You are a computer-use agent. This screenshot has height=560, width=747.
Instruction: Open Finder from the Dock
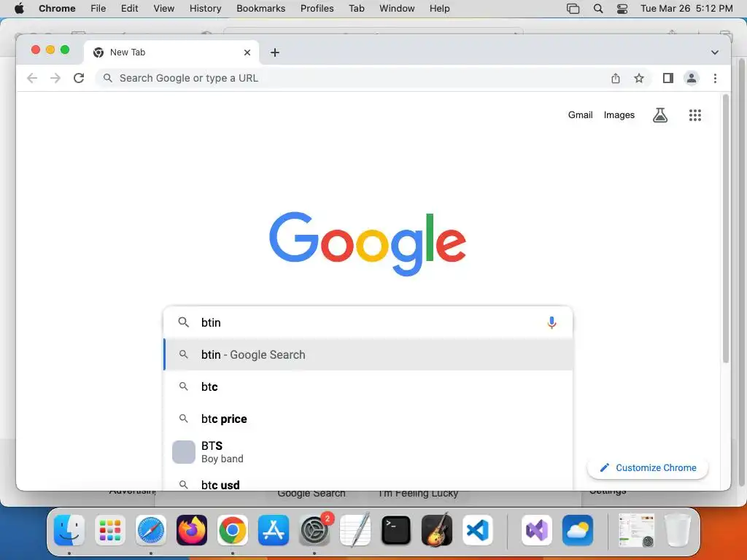tap(69, 530)
